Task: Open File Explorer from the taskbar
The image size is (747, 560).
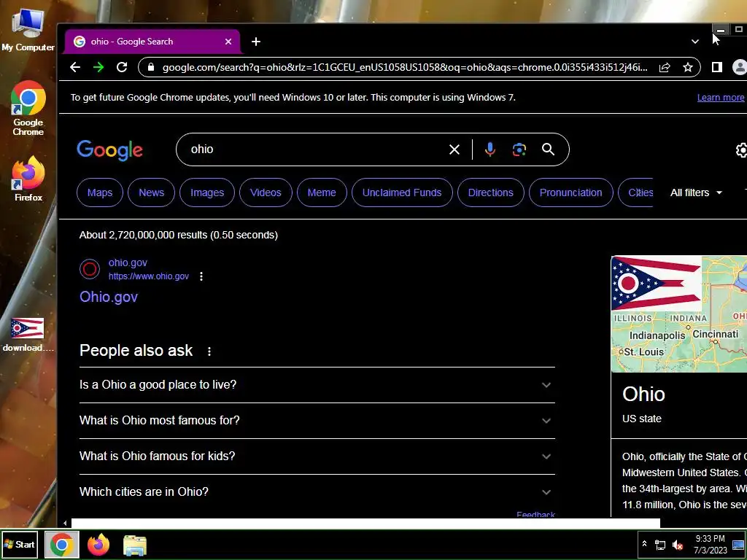Action: [x=135, y=545]
